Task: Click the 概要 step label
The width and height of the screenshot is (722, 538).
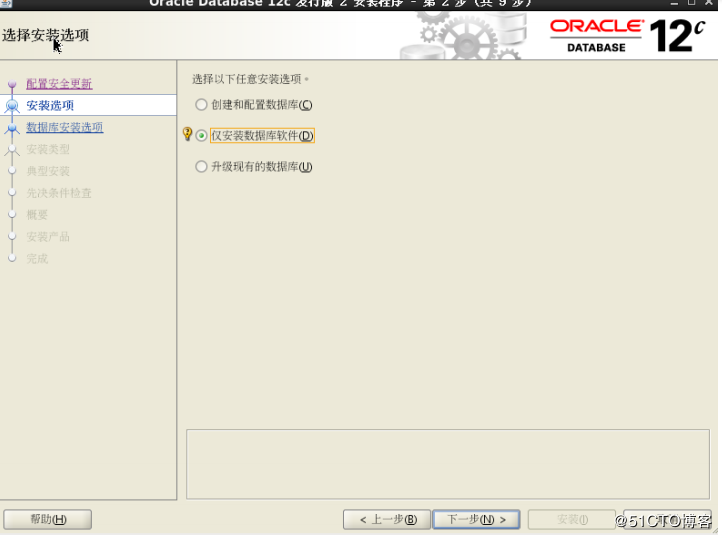Action: pos(37,215)
